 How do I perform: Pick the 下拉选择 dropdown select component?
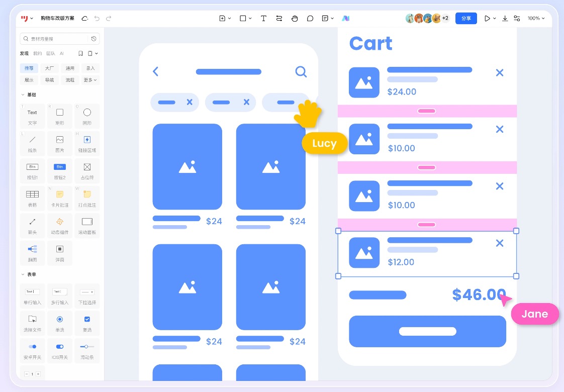point(87,296)
